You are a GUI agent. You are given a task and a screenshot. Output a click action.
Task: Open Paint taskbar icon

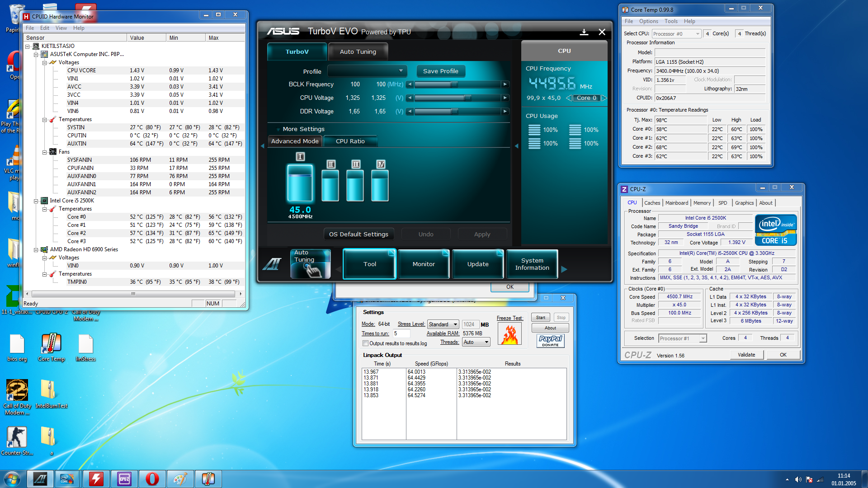[x=180, y=479]
